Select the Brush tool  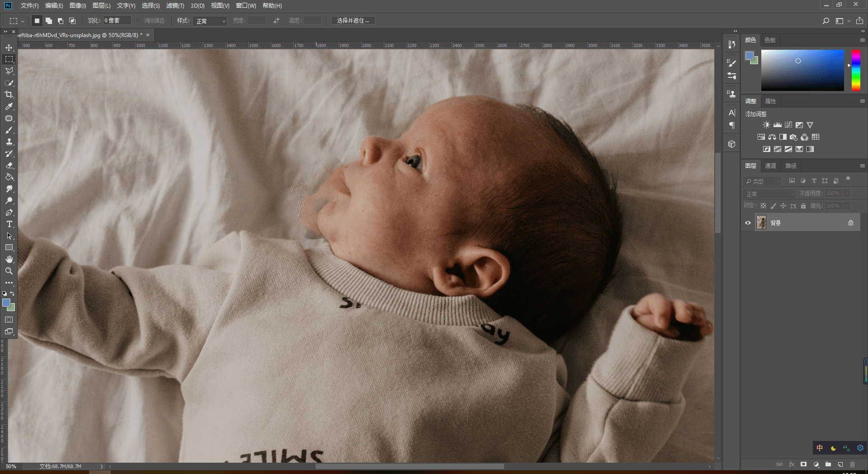click(x=9, y=130)
